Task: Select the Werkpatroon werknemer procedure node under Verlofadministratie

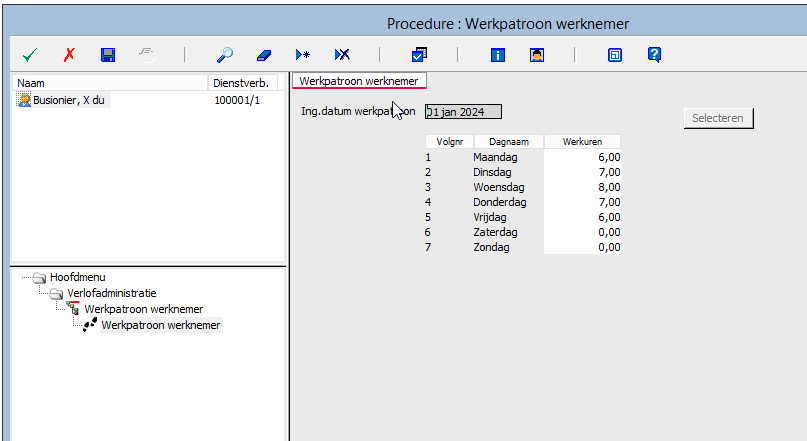Action: tap(144, 309)
